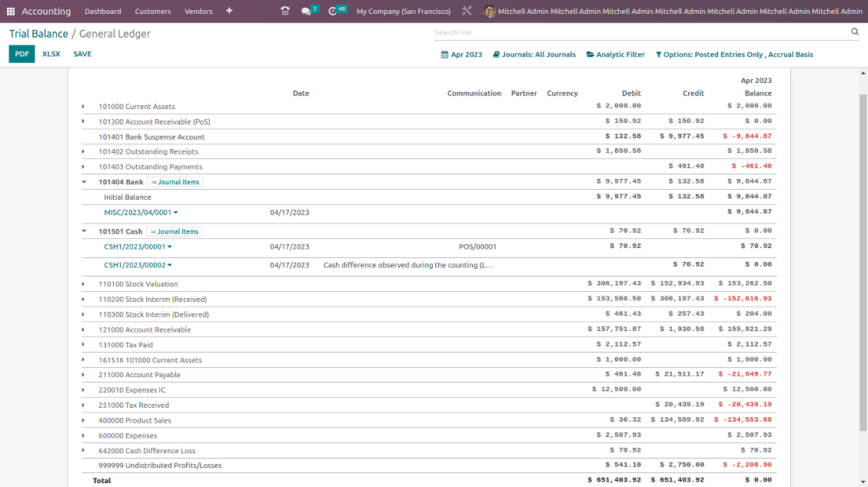Click the plus icon in top navbar
This screenshot has height=487, width=868.
(x=229, y=11)
